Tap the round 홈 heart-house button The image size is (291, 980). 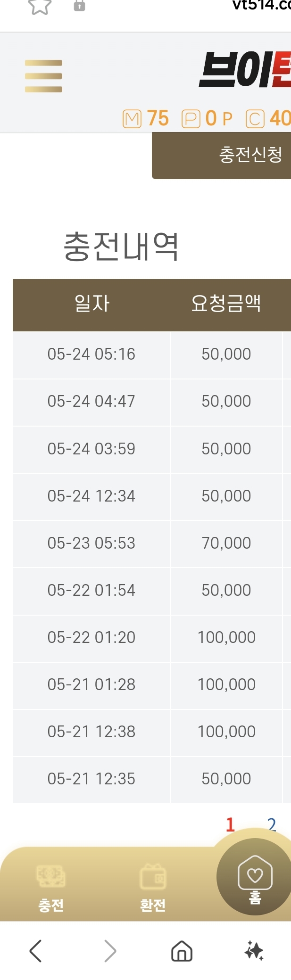tap(255, 877)
